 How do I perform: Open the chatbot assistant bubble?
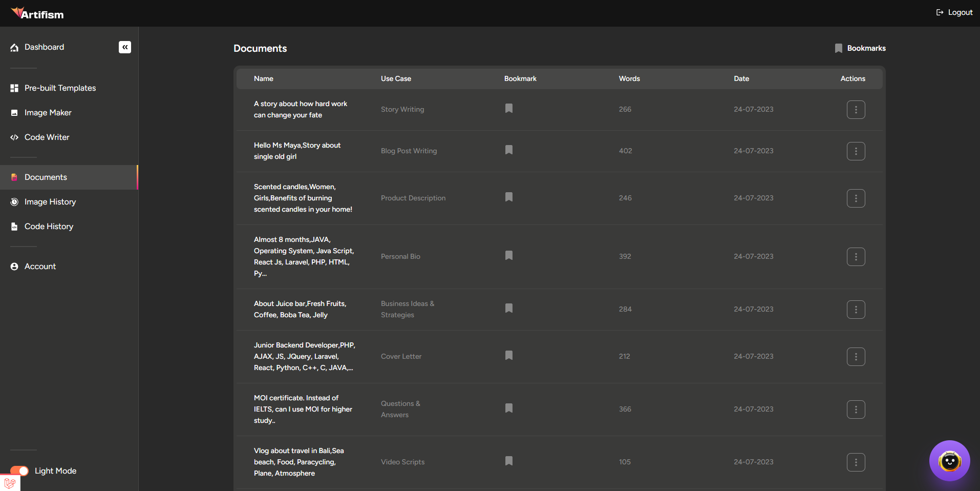(949, 461)
